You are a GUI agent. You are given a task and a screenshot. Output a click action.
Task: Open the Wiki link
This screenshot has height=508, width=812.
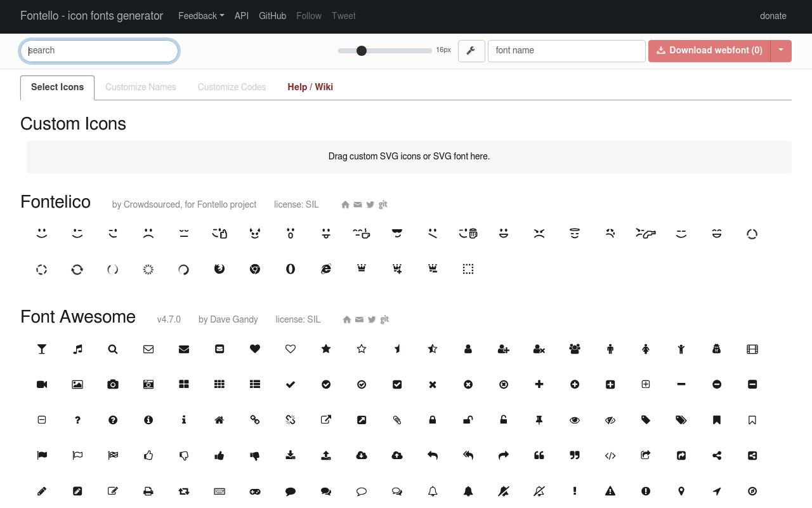coord(324,87)
